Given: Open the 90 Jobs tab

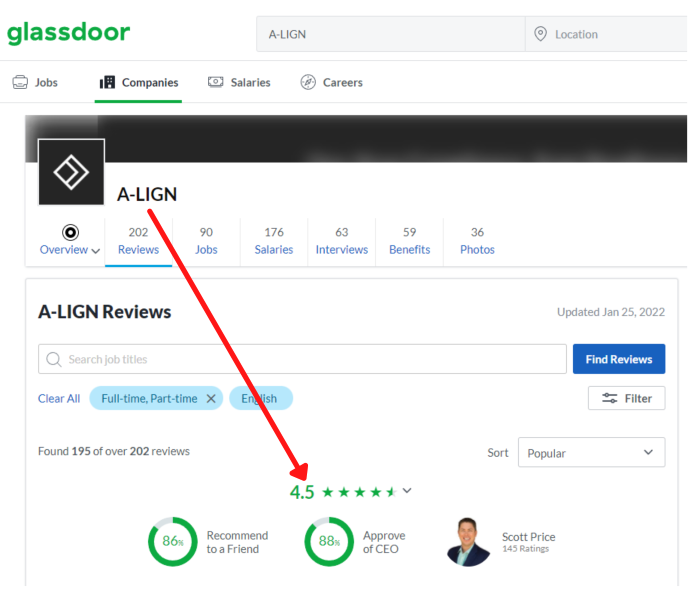Looking at the screenshot, I should (206, 241).
